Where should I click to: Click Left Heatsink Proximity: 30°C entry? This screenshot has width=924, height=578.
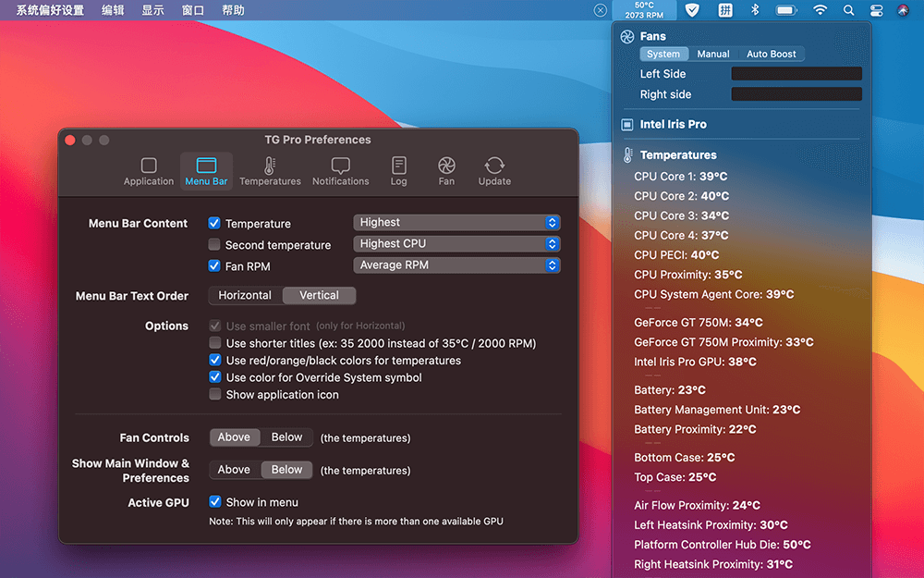pyautogui.click(x=711, y=525)
